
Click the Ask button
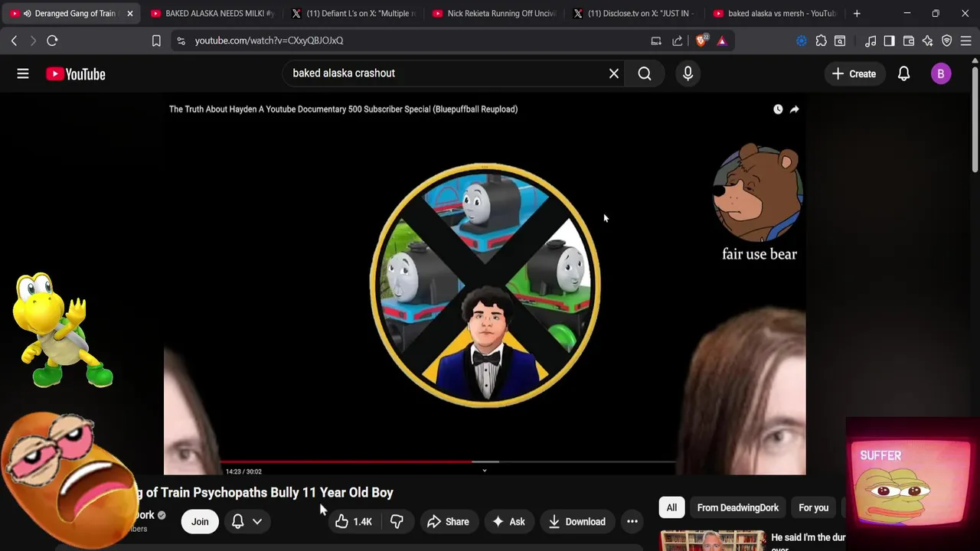coord(508,522)
